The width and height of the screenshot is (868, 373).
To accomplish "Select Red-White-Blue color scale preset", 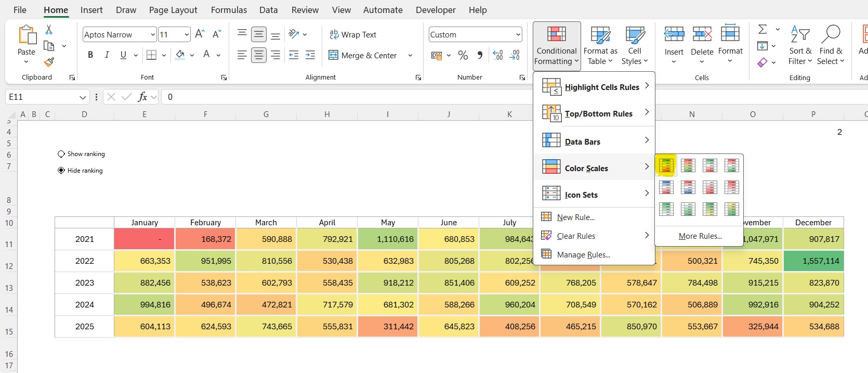I will (x=688, y=187).
